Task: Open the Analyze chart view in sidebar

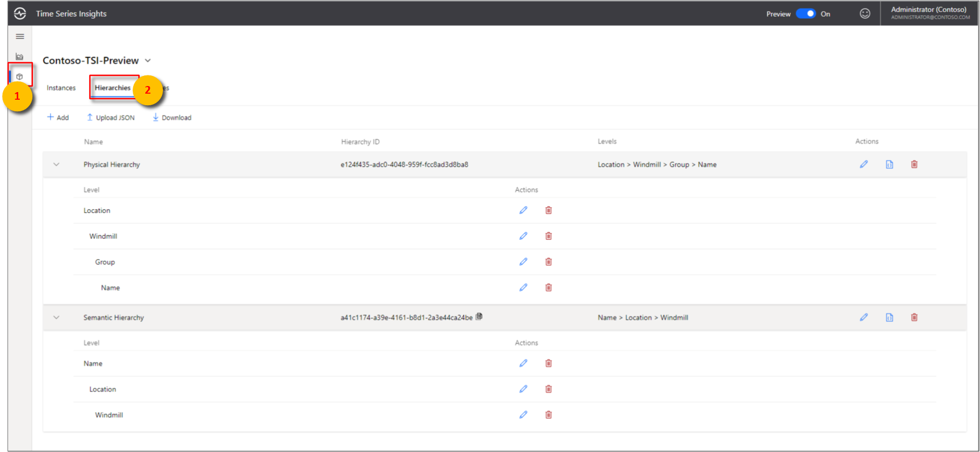Action: point(20,57)
